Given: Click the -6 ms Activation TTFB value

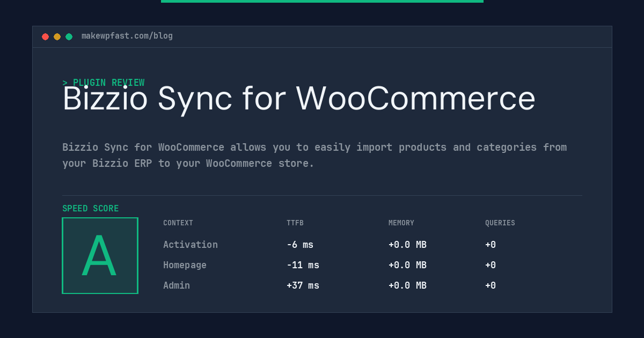Looking at the screenshot, I should (300, 245).
